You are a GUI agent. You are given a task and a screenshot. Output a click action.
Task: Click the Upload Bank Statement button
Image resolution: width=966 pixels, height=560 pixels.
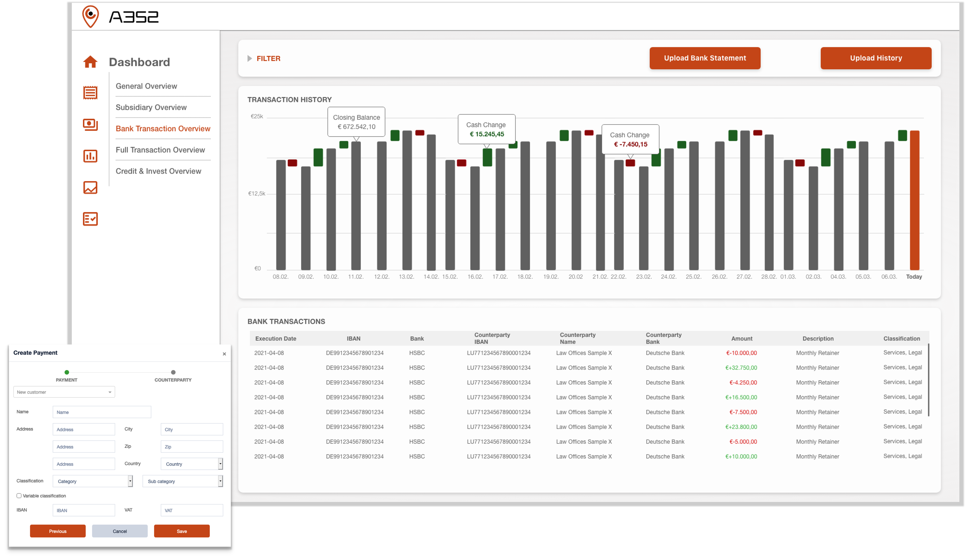(705, 58)
